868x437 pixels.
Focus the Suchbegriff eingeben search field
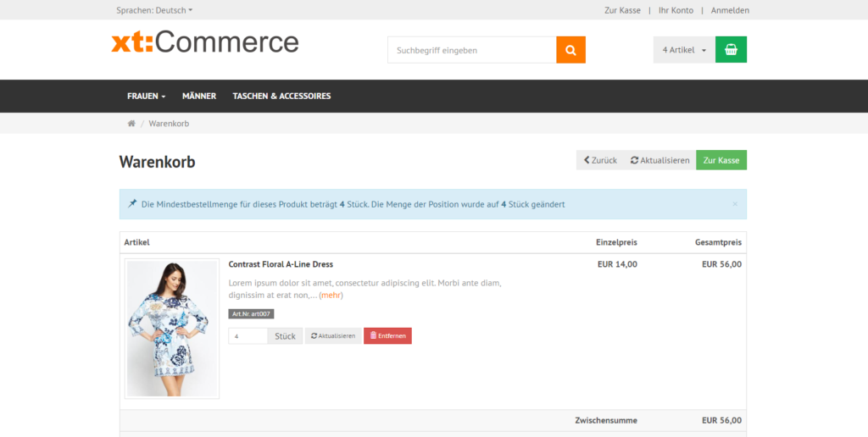point(471,50)
